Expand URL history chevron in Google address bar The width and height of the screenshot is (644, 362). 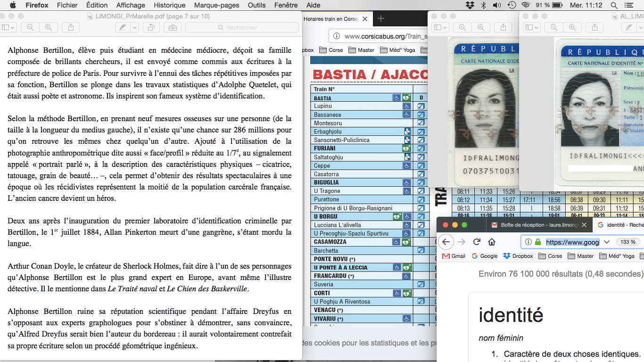pos(607,242)
